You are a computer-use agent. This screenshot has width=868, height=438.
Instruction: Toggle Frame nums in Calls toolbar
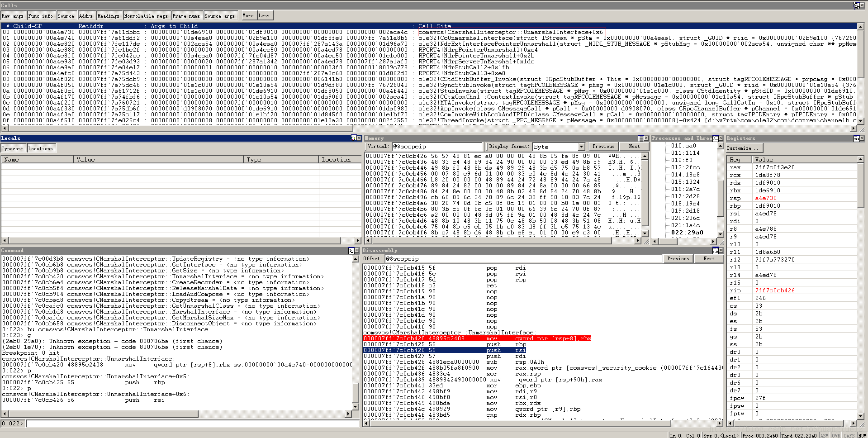pos(186,16)
